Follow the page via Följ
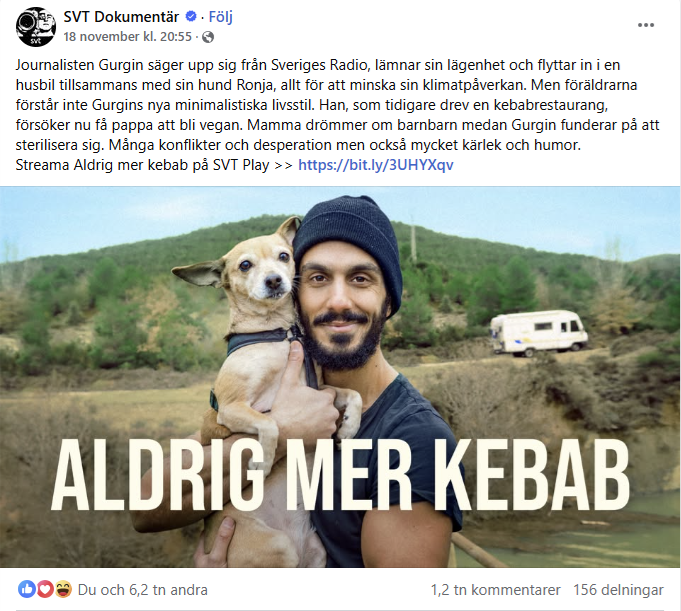This screenshot has height=611, width=681. [221, 17]
